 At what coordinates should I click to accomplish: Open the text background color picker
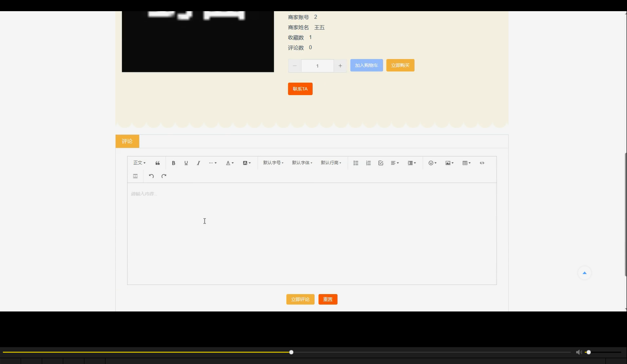point(246,163)
